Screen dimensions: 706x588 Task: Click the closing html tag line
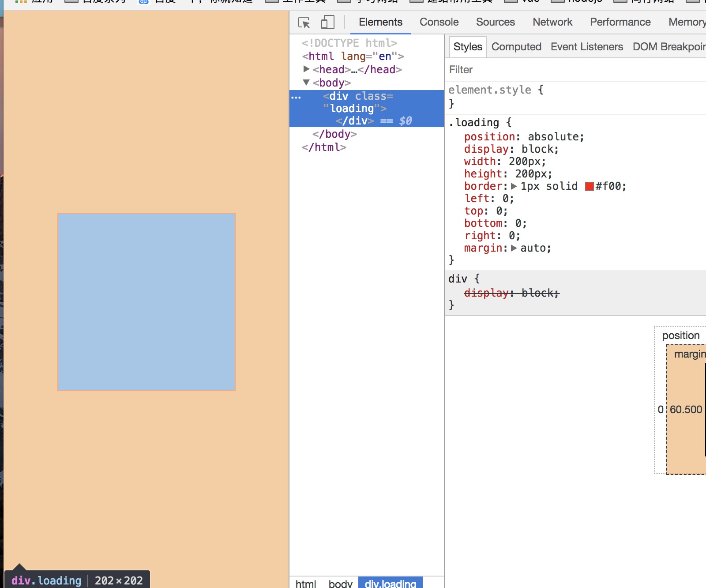[324, 147]
